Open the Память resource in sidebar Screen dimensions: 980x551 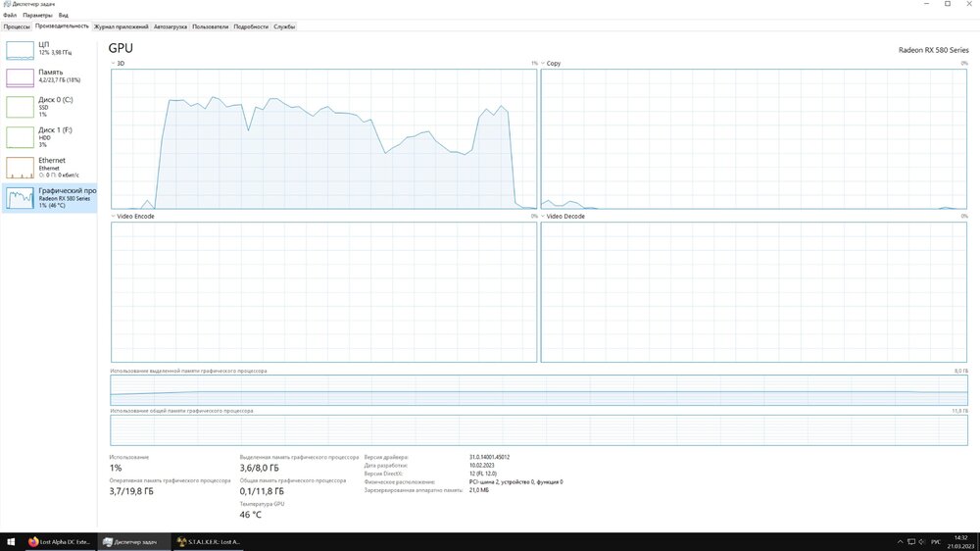coord(49,77)
